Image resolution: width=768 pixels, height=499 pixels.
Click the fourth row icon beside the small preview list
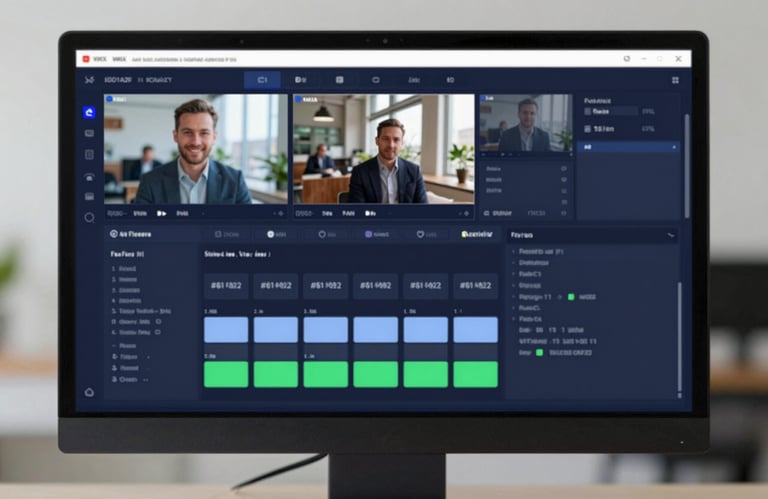[x=564, y=202]
